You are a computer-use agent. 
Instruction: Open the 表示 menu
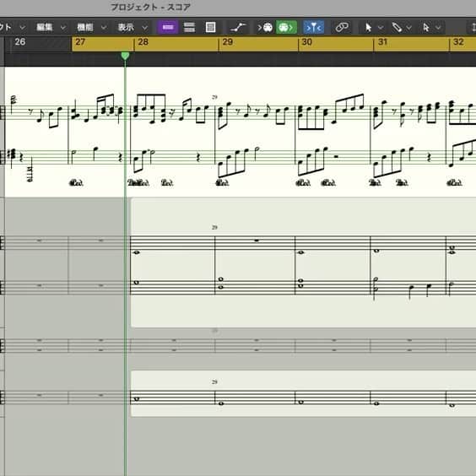tap(126, 27)
